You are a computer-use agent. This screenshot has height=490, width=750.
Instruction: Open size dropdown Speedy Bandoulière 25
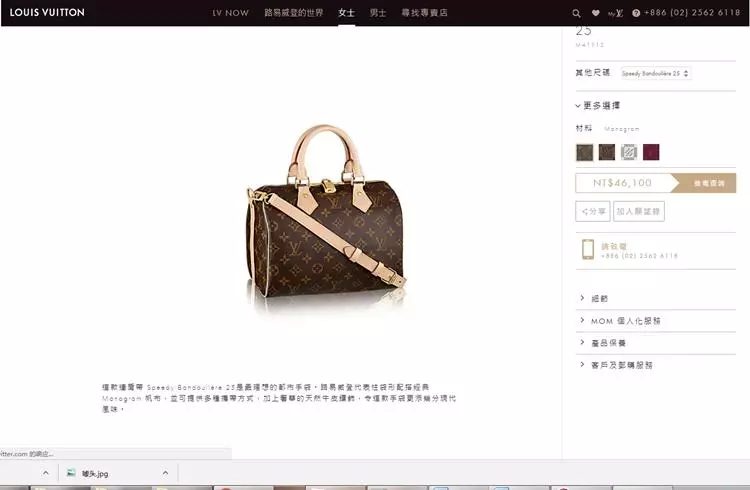655,73
